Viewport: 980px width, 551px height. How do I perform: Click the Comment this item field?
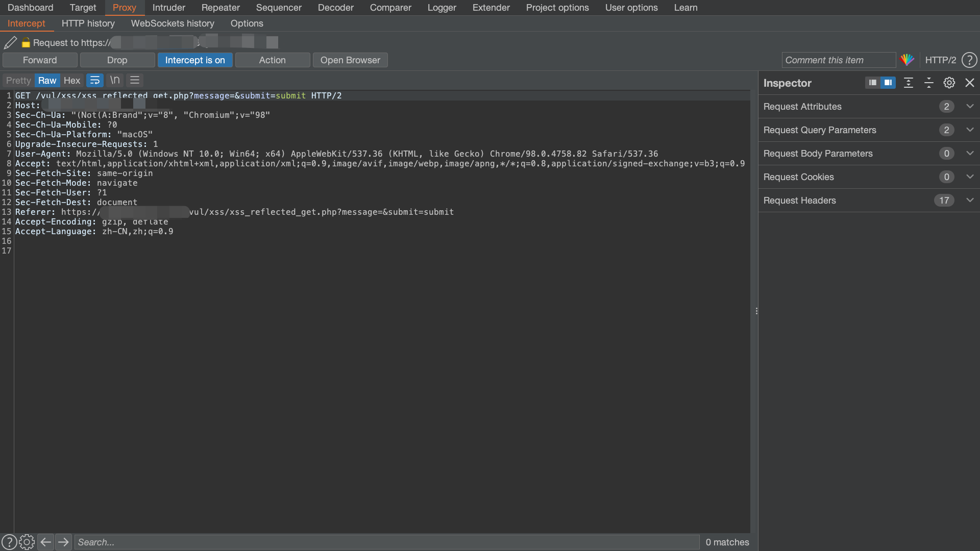coord(839,60)
